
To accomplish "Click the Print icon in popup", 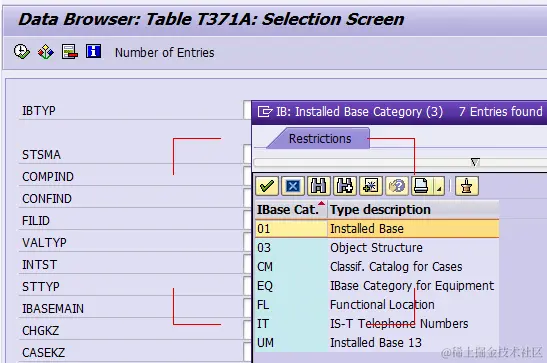I will coord(421,186).
